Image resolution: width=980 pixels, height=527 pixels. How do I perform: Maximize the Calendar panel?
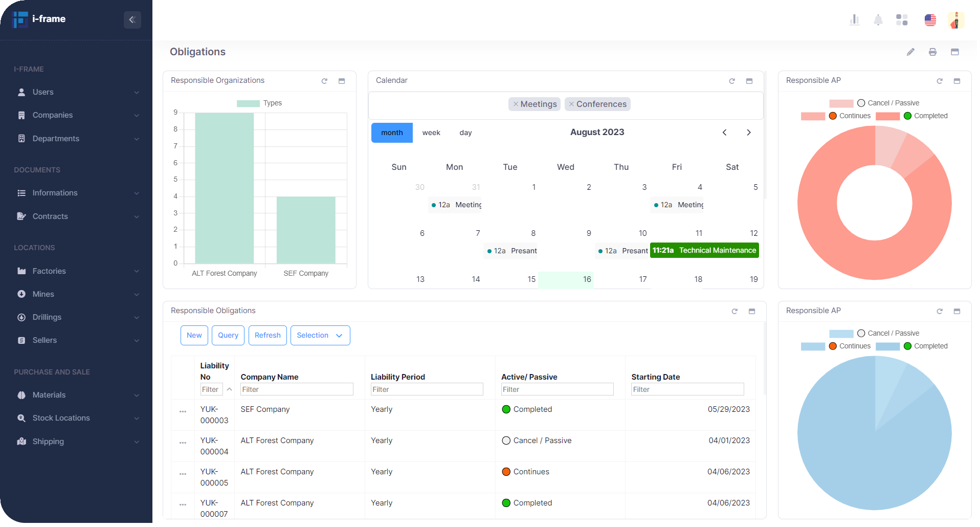click(749, 81)
